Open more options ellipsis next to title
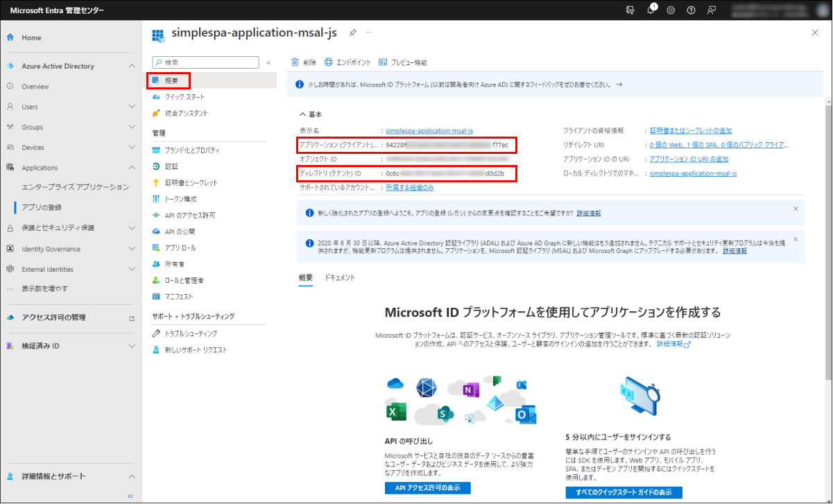This screenshot has height=504, width=833. click(369, 33)
